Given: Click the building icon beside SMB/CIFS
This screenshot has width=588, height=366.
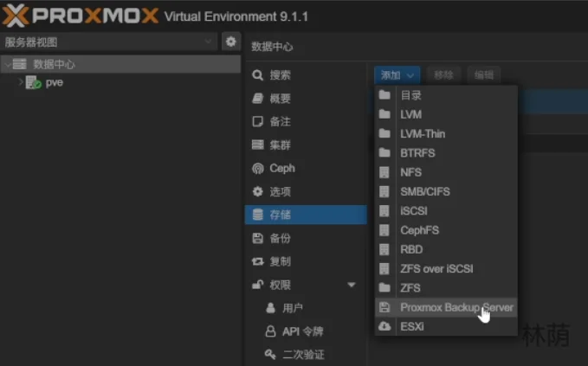Looking at the screenshot, I should click(x=384, y=191).
